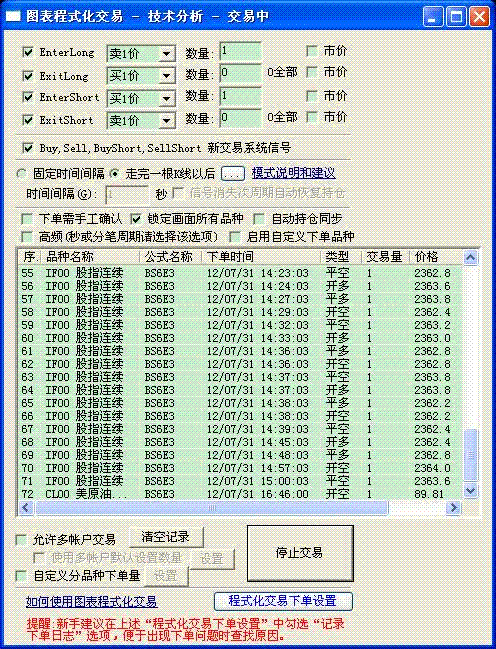The width and height of the screenshot is (496, 649).
Task: Enable 下单需手工确认 checkbox
Action: pyautogui.click(x=27, y=219)
